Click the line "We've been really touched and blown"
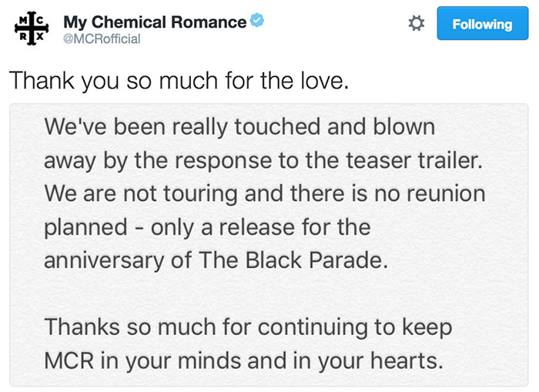This screenshot has height=392, width=539. (240, 127)
